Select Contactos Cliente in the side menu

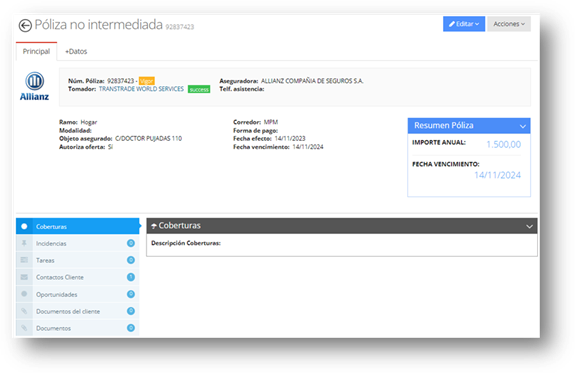click(78, 277)
